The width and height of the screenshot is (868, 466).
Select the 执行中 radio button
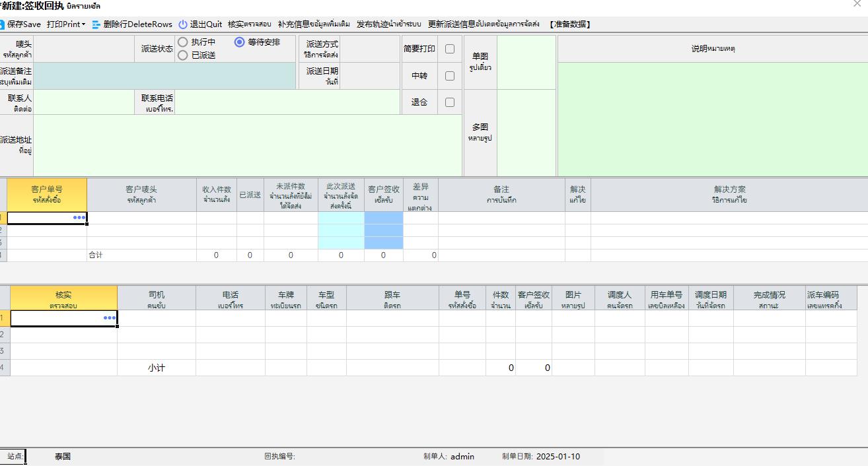pos(183,42)
